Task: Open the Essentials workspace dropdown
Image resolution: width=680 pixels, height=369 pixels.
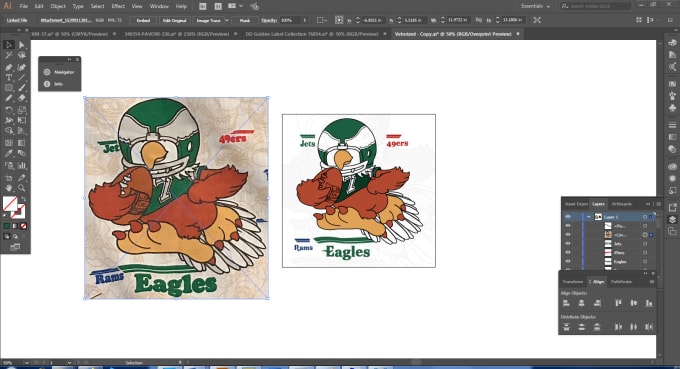Action: pos(536,6)
